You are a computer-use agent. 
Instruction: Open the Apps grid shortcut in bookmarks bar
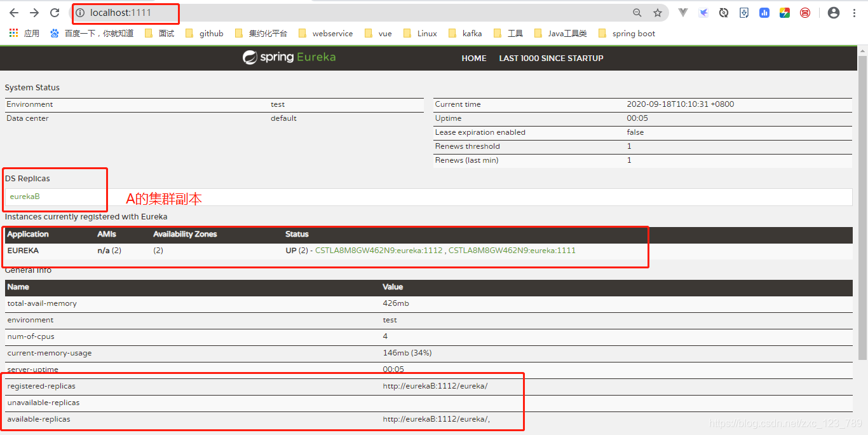tap(24, 34)
